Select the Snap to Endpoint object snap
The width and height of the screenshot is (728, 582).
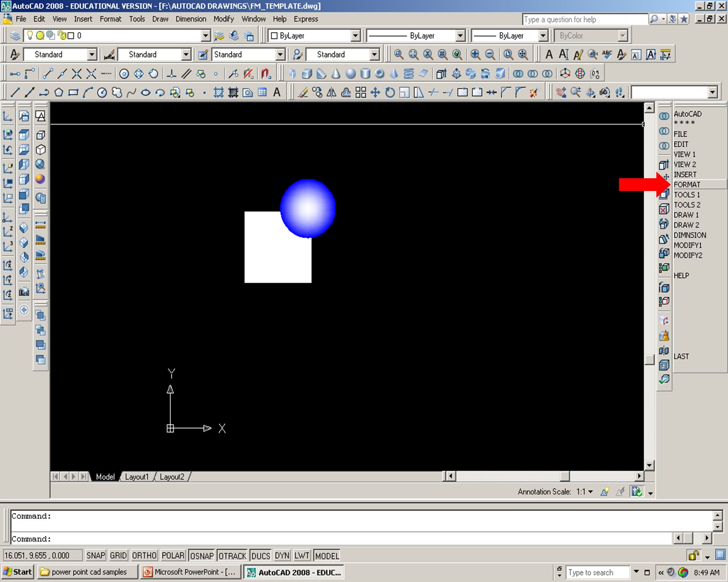[47, 73]
